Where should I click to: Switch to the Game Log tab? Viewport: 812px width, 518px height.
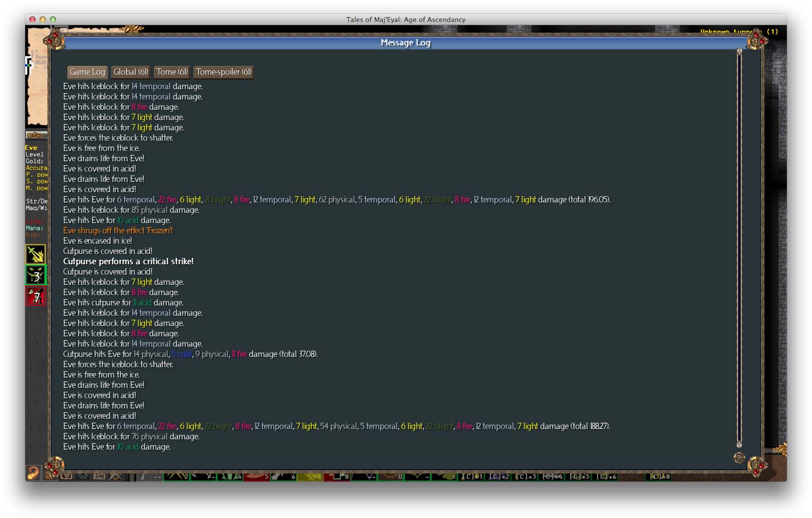(x=87, y=72)
